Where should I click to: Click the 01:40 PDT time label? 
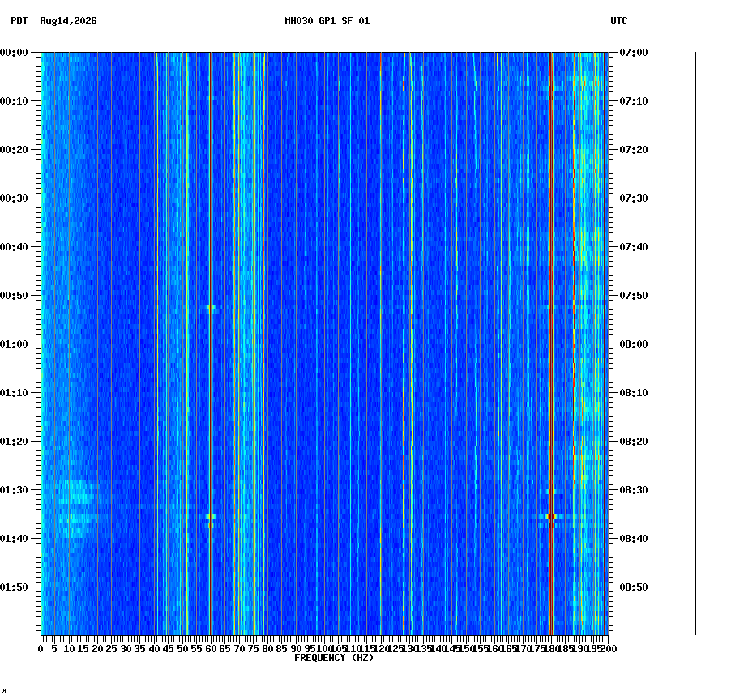point(14,539)
